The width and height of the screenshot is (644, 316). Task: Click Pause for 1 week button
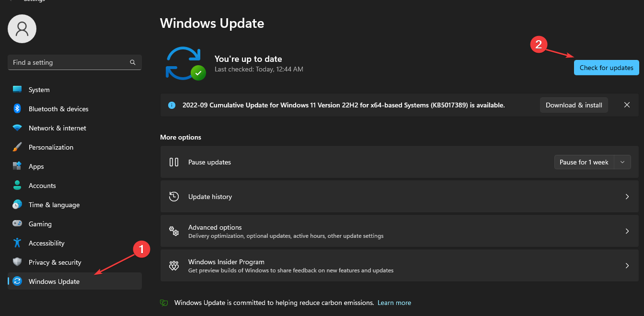584,162
